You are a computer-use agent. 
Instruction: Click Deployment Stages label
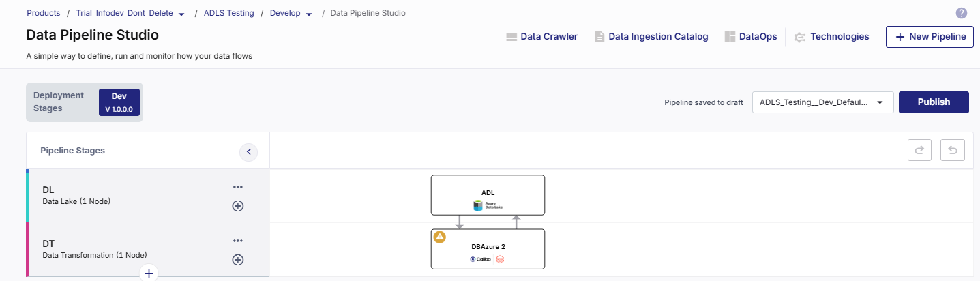[59, 102]
